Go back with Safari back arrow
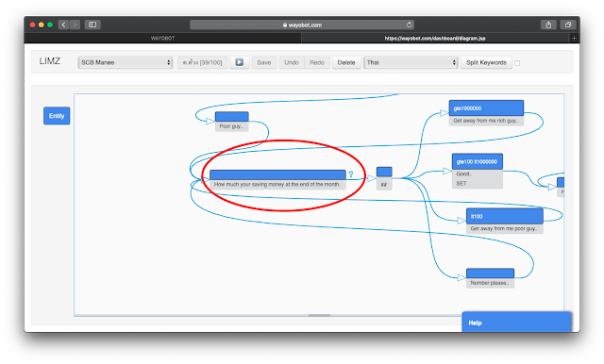 (63, 25)
